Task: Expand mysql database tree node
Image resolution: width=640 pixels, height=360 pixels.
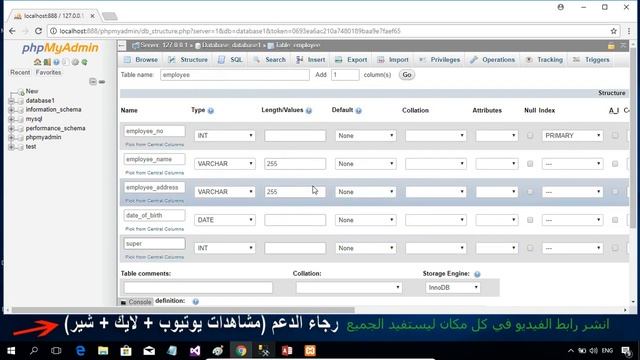Action: (11, 119)
